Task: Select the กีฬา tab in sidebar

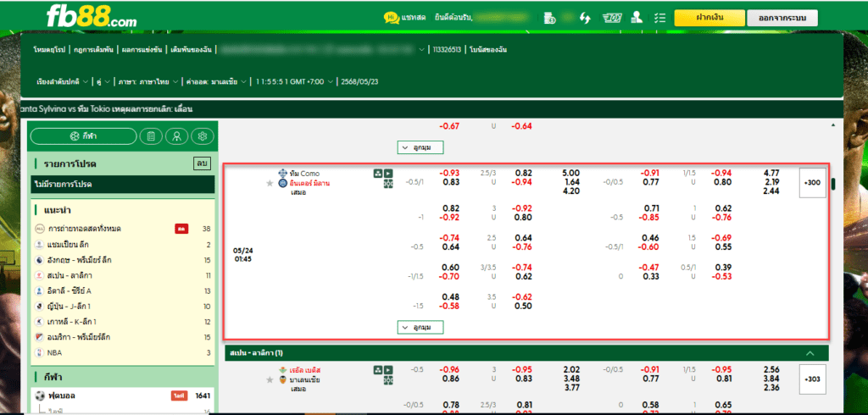Action: click(83, 136)
